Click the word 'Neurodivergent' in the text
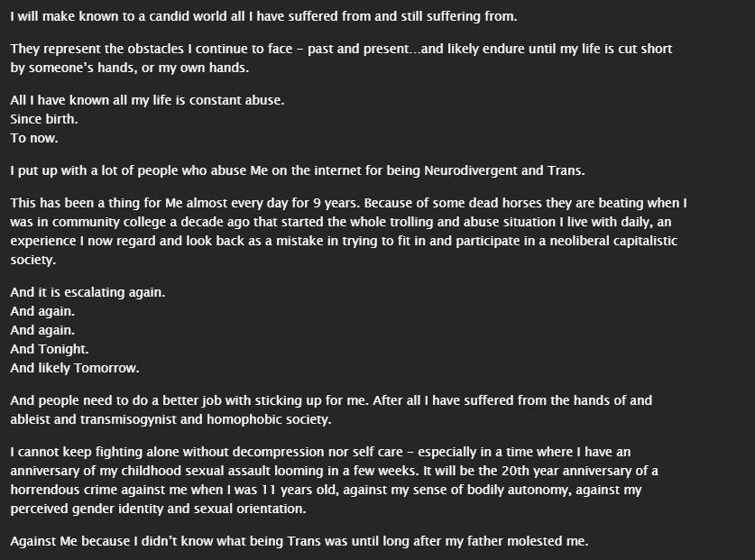Viewport: 755px width, 560px height. tap(471, 171)
